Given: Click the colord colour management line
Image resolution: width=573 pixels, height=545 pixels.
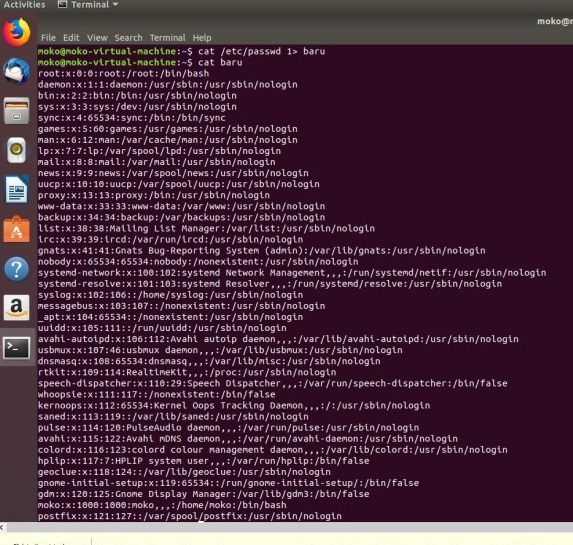Looking at the screenshot, I should coord(273,450).
